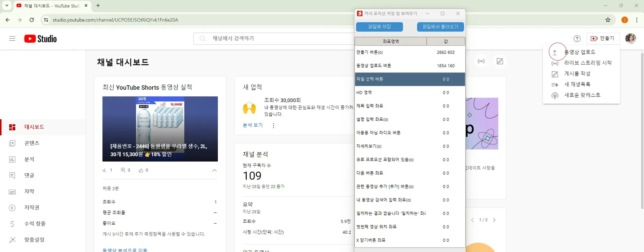Screen dimensions: 644x252
Task: Select the HD 영역 row
Action: pos(410,92)
